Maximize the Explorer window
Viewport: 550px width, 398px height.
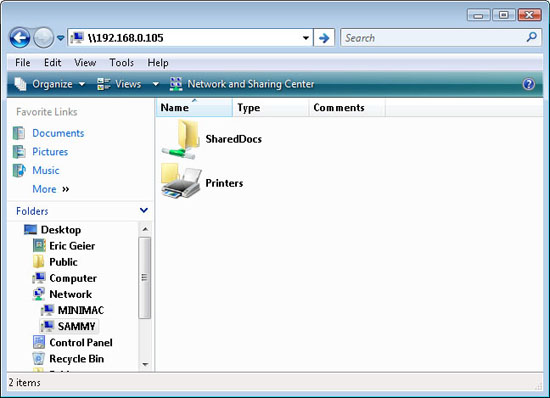[x=504, y=15]
